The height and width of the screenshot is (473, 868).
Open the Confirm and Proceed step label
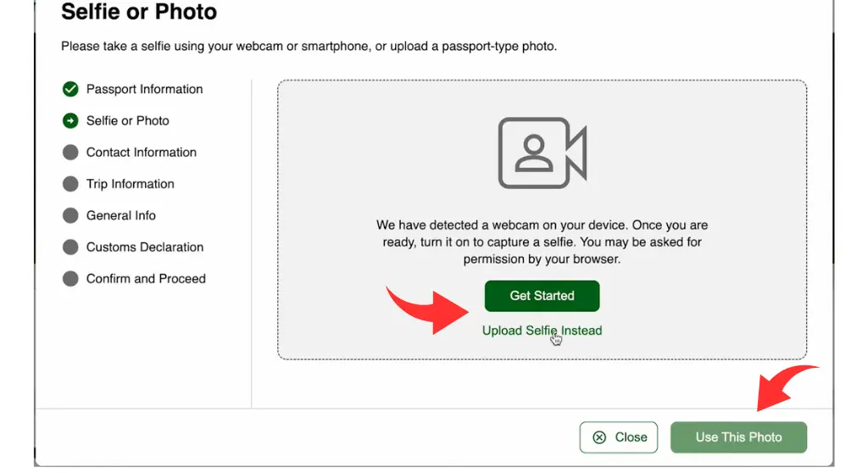coord(146,279)
